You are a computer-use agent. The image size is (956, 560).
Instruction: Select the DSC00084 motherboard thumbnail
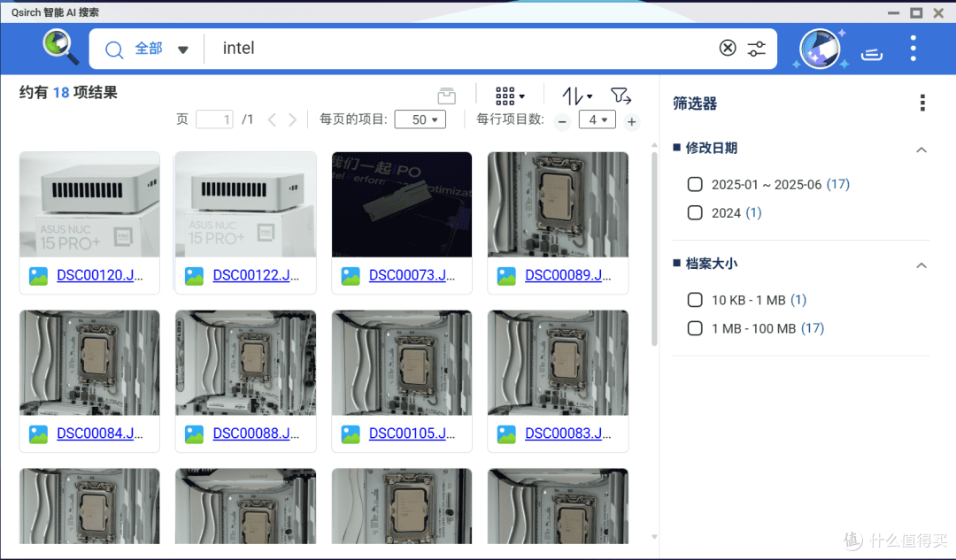[89, 363]
